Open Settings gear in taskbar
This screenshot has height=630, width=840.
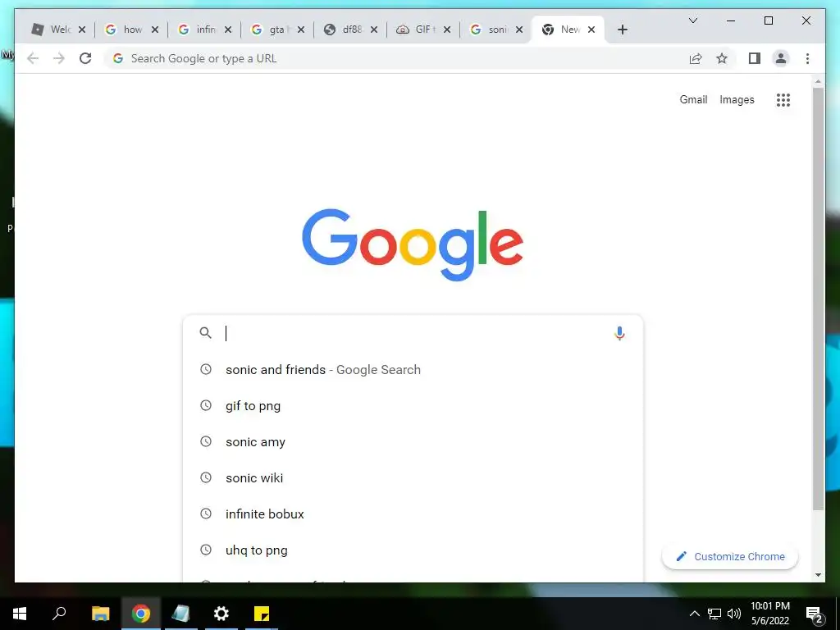click(x=221, y=614)
